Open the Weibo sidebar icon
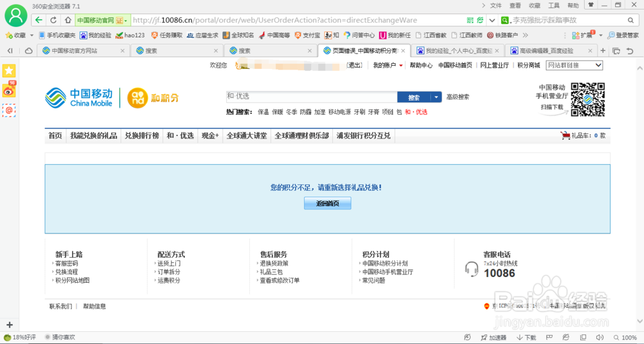This screenshot has width=644, height=344. [9, 90]
